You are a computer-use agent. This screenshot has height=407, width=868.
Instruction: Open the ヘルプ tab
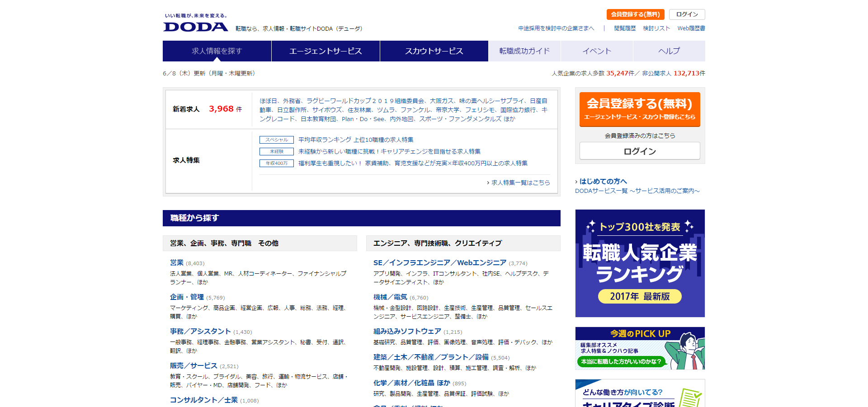tap(669, 51)
